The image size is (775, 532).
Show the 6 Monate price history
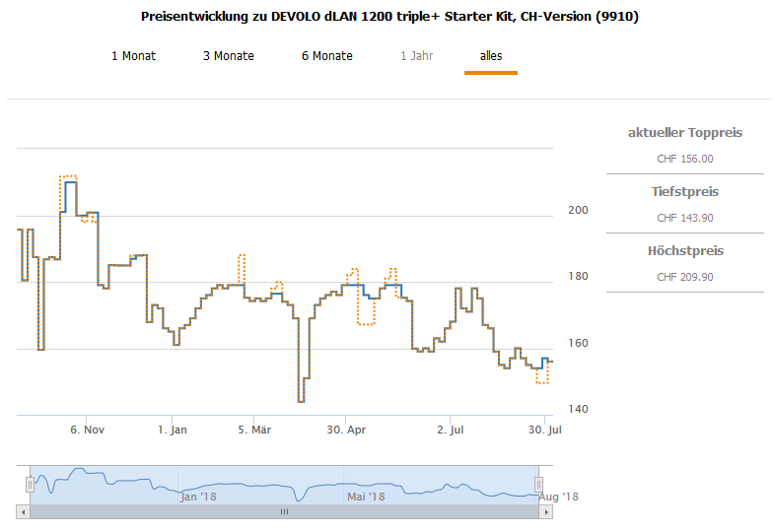(327, 56)
